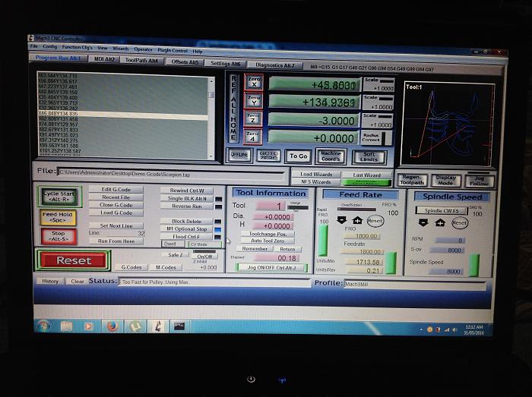Open the Function Cfg's menu
The height and width of the screenshot is (397, 532).
(x=77, y=47)
